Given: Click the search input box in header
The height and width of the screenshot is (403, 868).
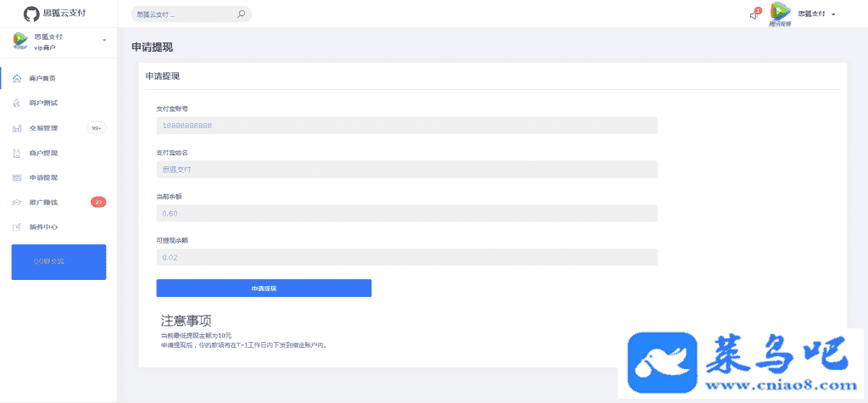Looking at the screenshot, I should pyautogui.click(x=182, y=14).
